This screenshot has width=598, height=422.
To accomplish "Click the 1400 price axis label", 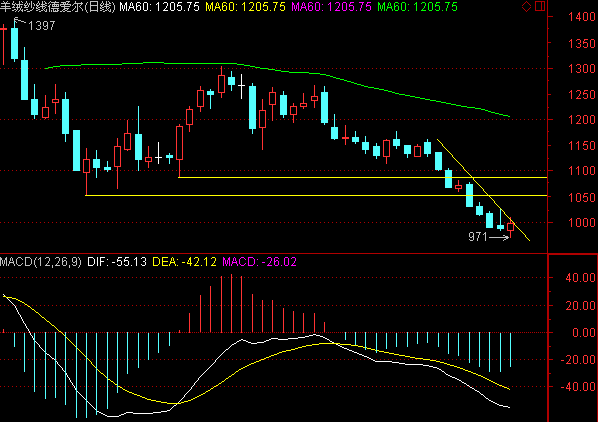I will 582,17.
